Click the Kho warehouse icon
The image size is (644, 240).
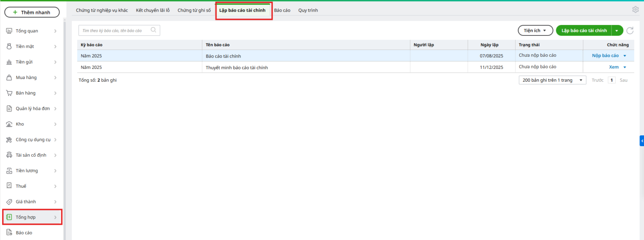coord(9,124)
